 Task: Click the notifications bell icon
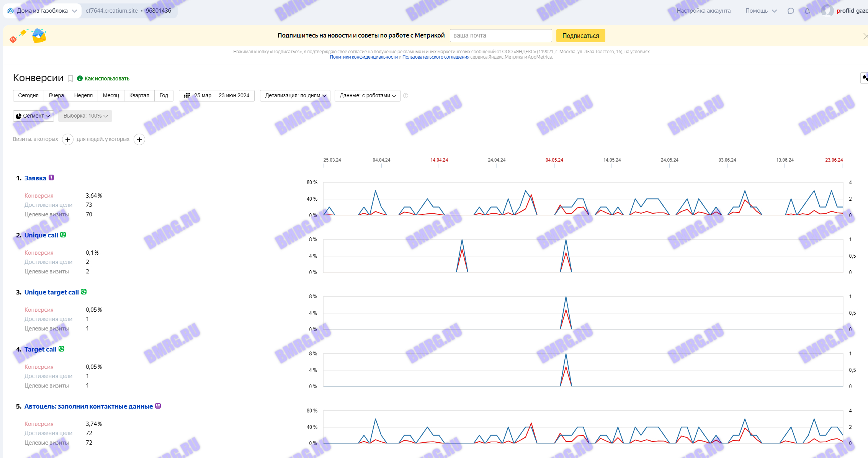[x=807, y=11]
